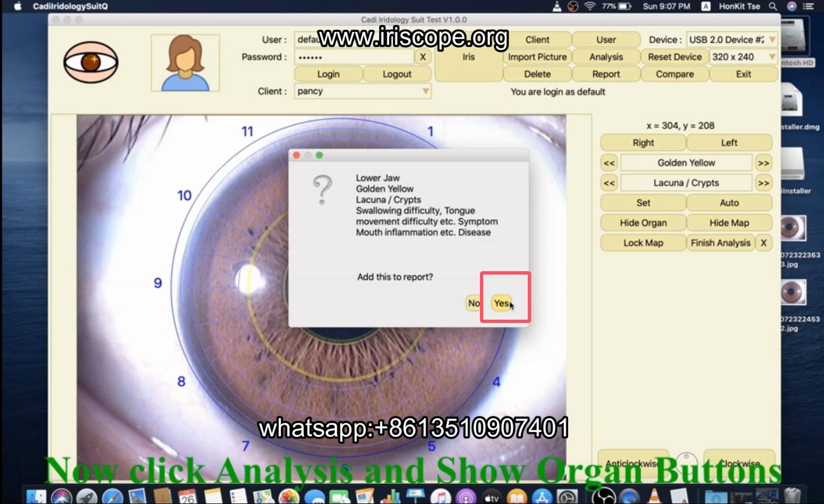Open Music app in the Dock

click(440, 496)
